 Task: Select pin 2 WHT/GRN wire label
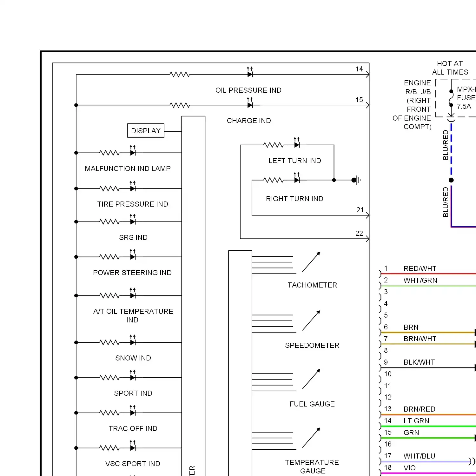pyautogui.click(x=420, y=280)
